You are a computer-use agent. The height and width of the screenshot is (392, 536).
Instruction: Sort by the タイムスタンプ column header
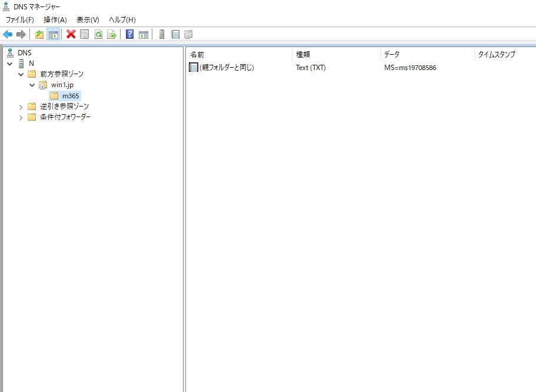[x=505, y=54]
